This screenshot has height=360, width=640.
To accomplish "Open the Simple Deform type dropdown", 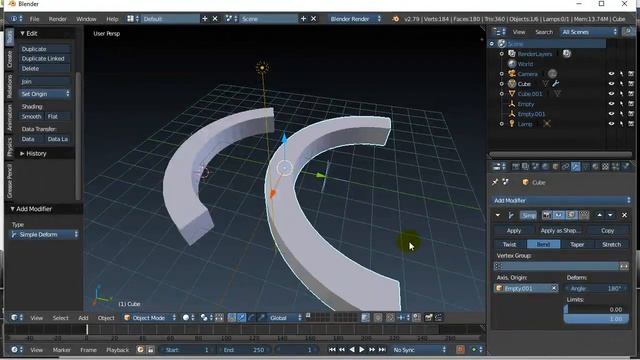I will point(44,235).
